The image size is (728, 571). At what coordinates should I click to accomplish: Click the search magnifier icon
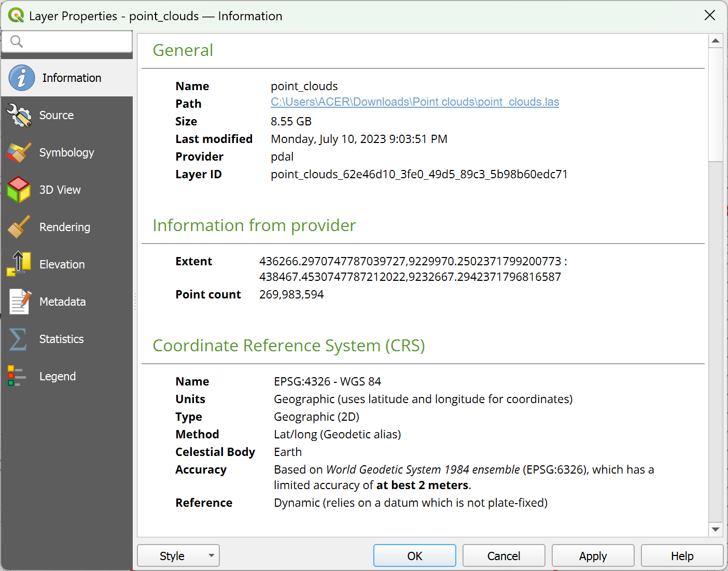pos(17,41)
